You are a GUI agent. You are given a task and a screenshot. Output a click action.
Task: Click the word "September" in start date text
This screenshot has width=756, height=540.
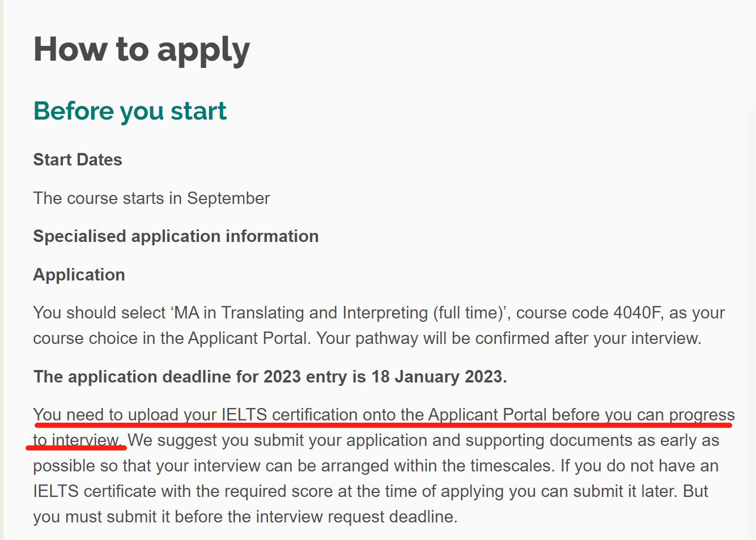(228, 198)
